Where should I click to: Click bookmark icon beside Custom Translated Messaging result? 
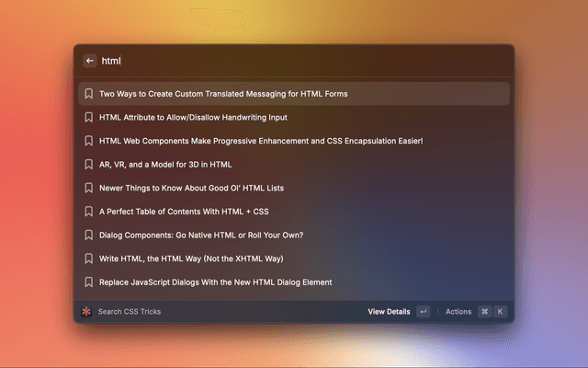click(89, 94)
